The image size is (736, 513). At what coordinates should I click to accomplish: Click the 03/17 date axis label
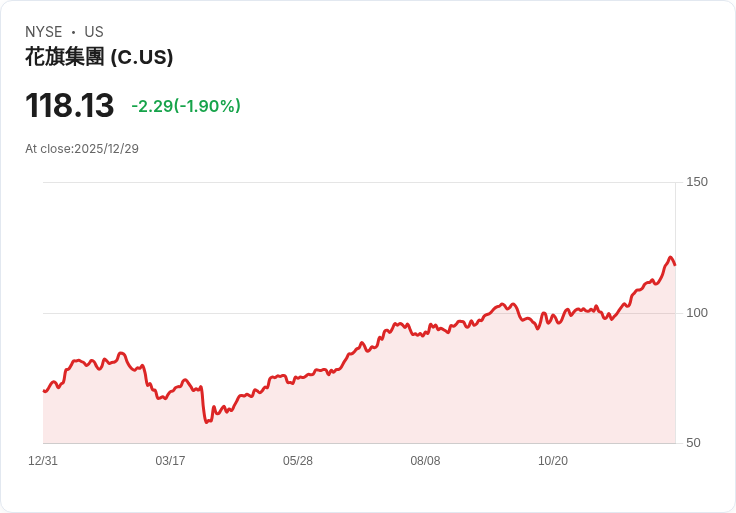coord(170,460)
